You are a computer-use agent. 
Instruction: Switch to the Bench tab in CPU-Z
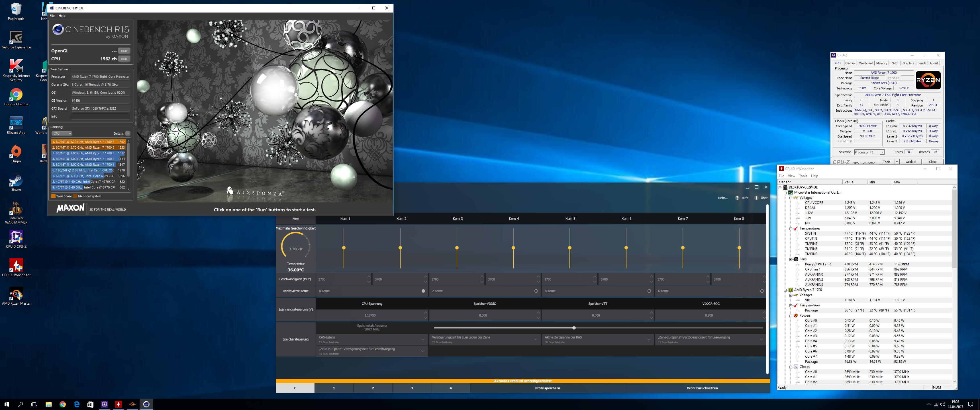[x=922, y=63]
